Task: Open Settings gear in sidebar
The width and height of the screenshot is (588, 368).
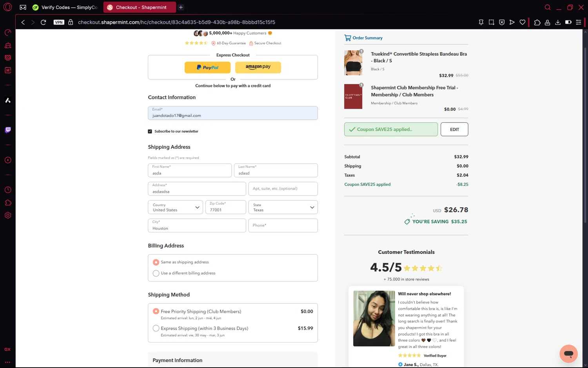Action: (x=7, y=215)
